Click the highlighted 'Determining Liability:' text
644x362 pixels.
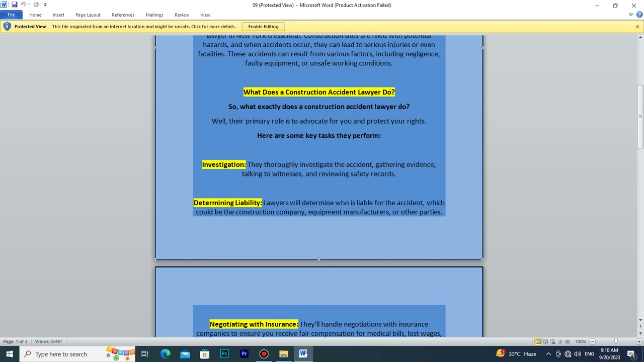point(228,203)
